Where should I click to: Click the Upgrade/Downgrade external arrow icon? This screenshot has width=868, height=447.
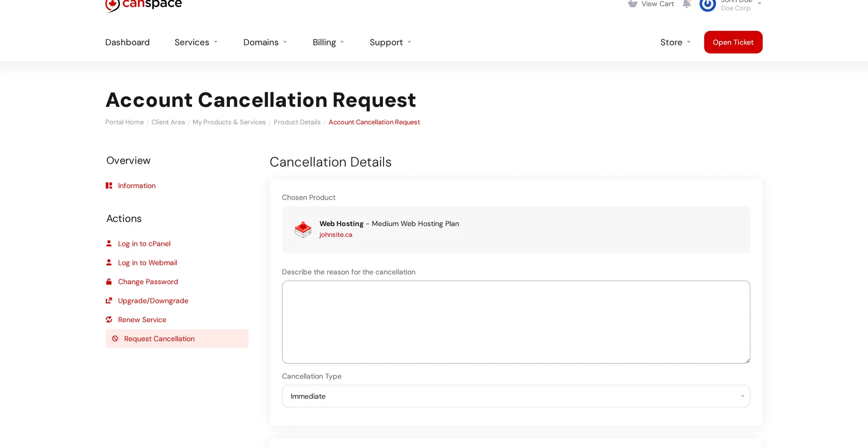(x=109, y=301)
